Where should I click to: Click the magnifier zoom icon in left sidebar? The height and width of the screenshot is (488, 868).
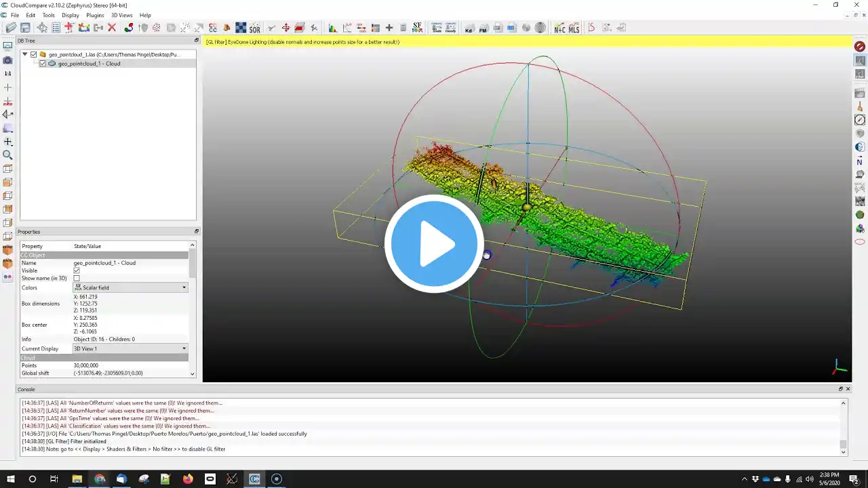(x=8, y=155)
